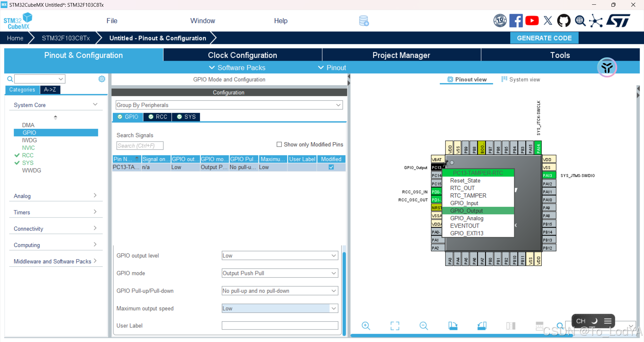644x342 pixels.
Task: Select pin PA14 on the chip
Action: 538,148
